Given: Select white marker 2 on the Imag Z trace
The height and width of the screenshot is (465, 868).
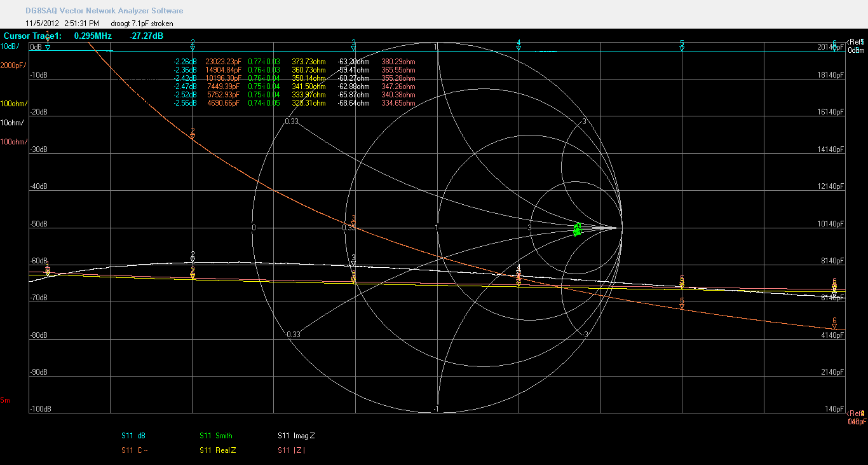Looking at the screenshot, I should pyautogui.click(x=193, y=257).
